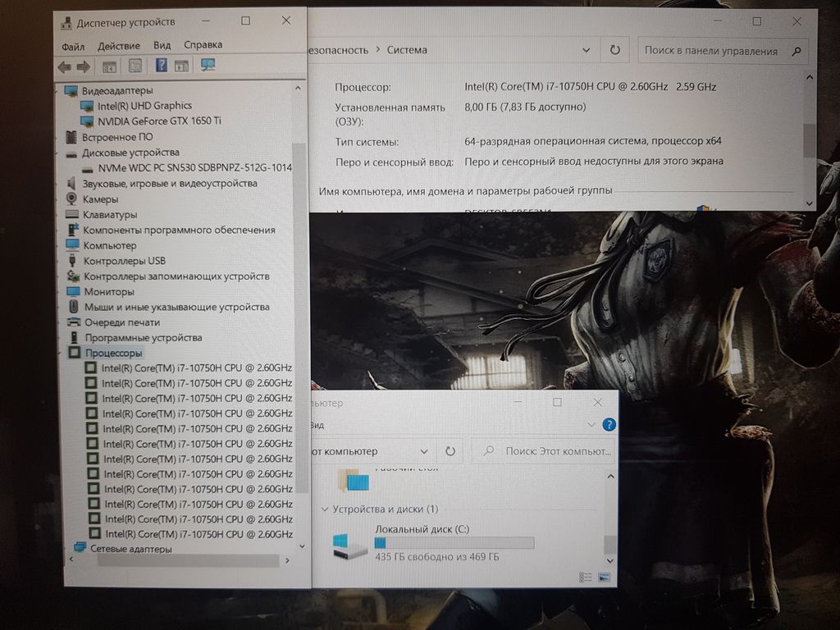
Task: Click the Компьютер category icon
Action: 72,244
